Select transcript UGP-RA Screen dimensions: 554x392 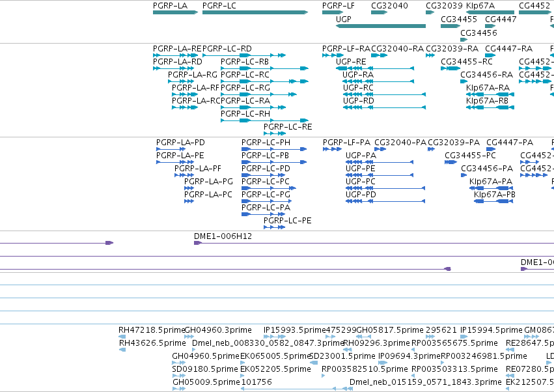pos(378,81)
